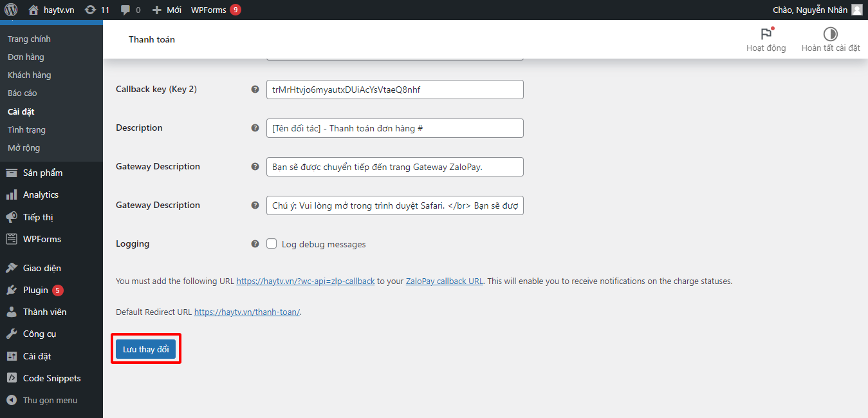Open the Giao diện menu label
Viewport: 868px width, 418px height.
click(x=42, y=268)
